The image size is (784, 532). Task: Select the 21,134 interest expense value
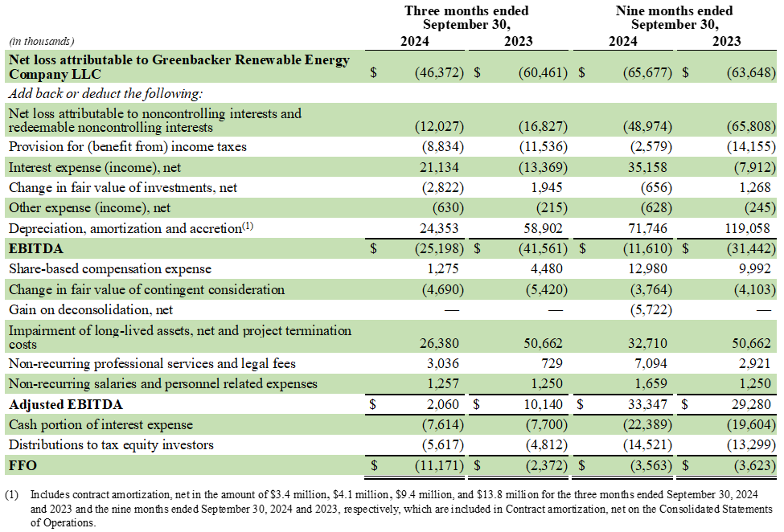[x=439, y=167]
